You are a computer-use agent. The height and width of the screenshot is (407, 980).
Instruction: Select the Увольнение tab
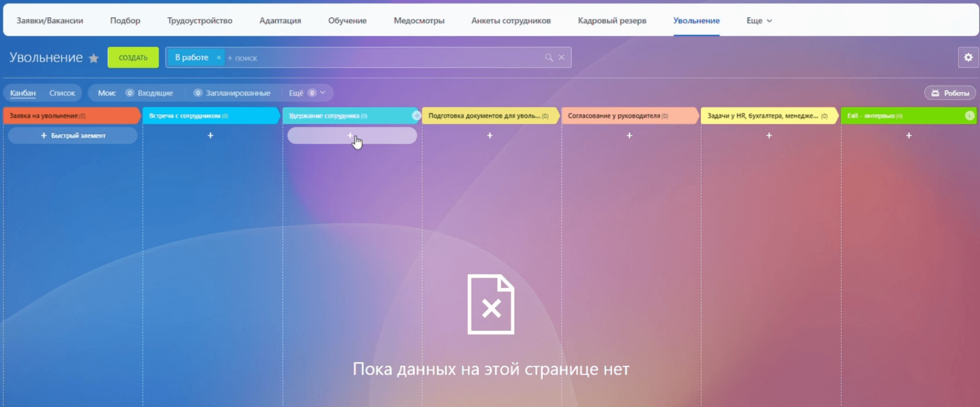click(696, 20)
